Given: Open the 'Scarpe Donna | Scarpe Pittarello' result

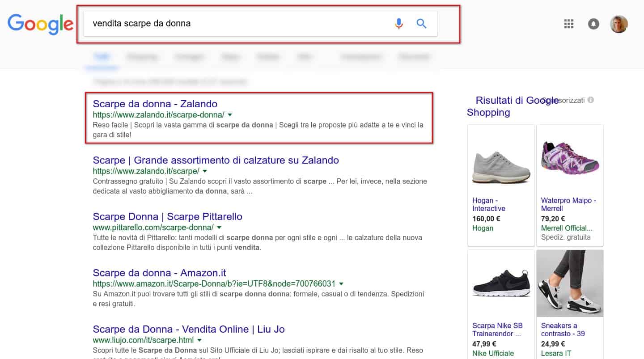Looking at the screenshot, I should pos(167,216).
